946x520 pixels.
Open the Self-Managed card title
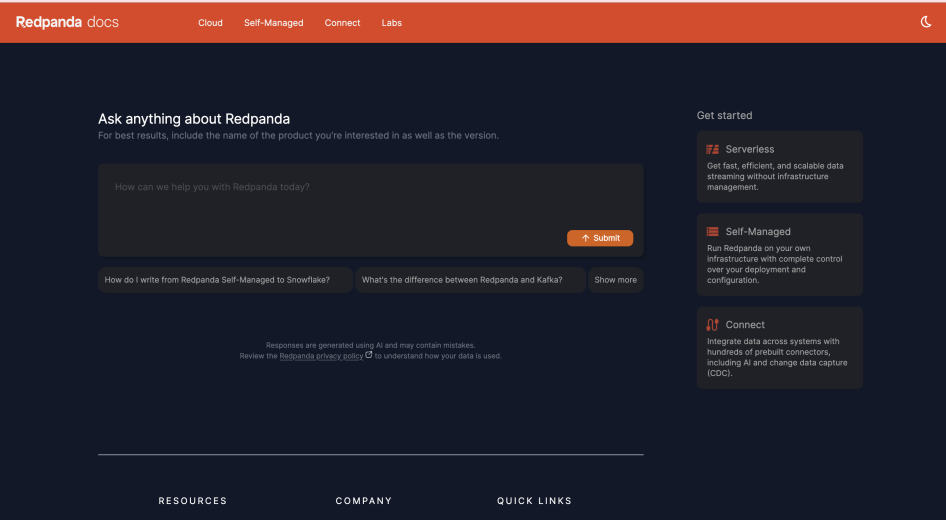click(x=758, y=232)
